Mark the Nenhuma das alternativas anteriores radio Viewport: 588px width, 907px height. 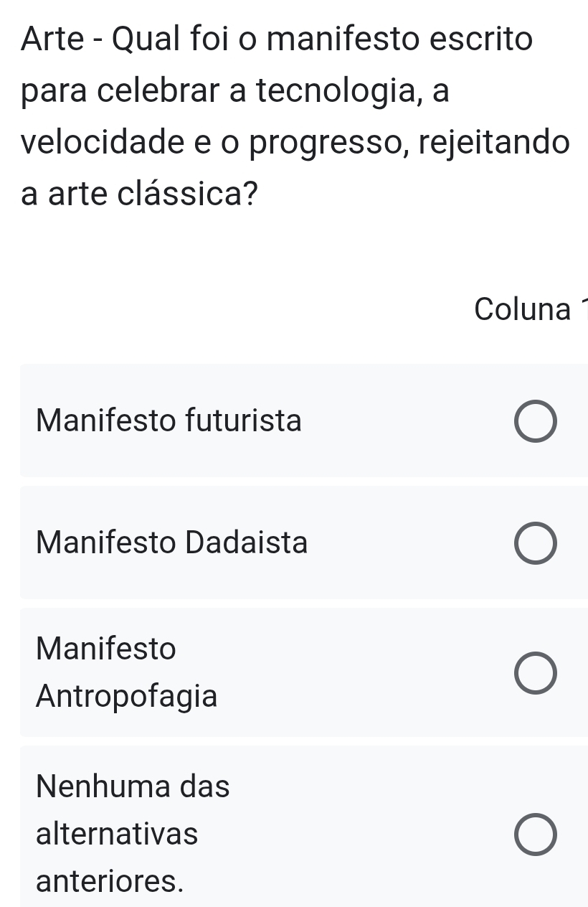(534, 836)
